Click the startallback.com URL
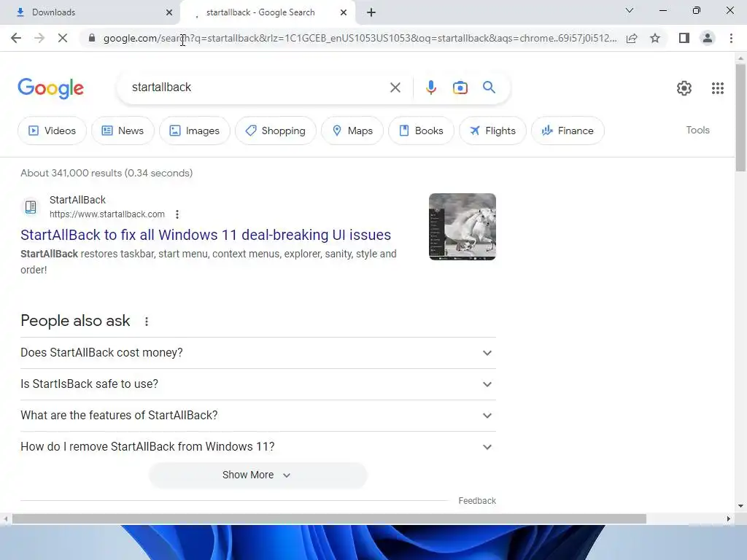This screenshot has width=747, height=560. [107, 214]
